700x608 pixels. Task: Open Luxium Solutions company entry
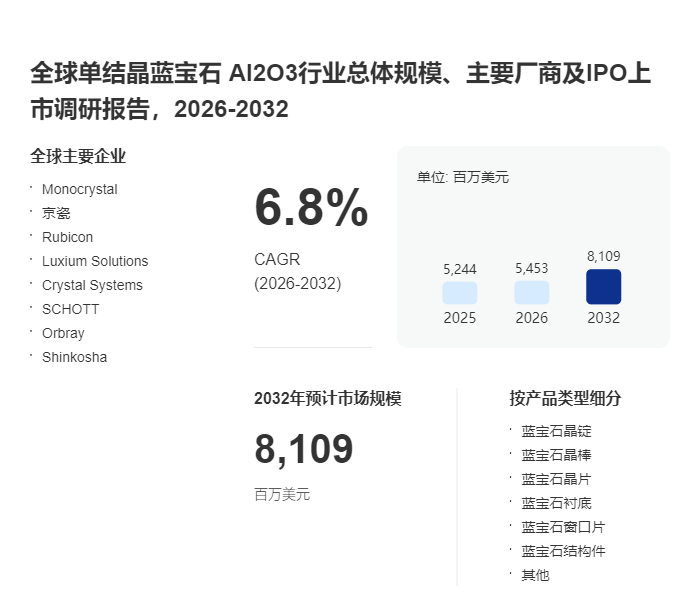pos(95,261)
